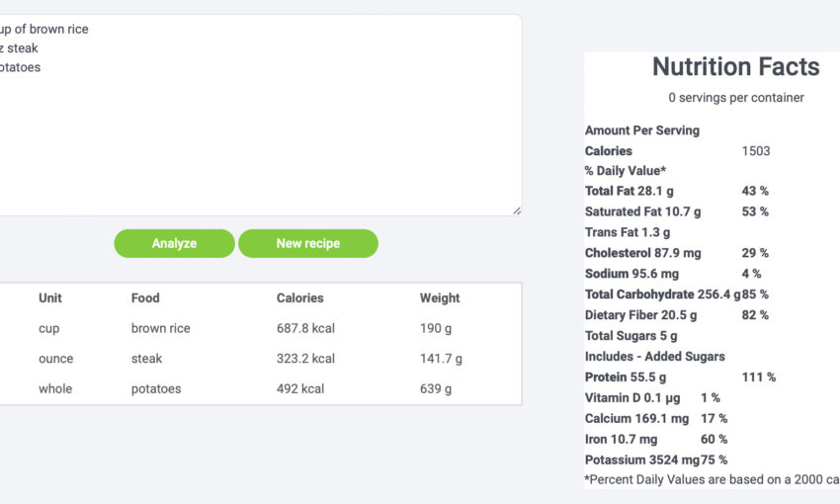Click the Weight column header
Screen dimensions: 840x504
(440, 297)
